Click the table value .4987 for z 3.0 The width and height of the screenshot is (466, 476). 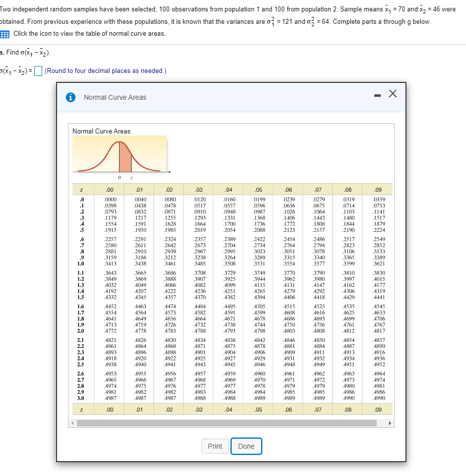[110, 397]
